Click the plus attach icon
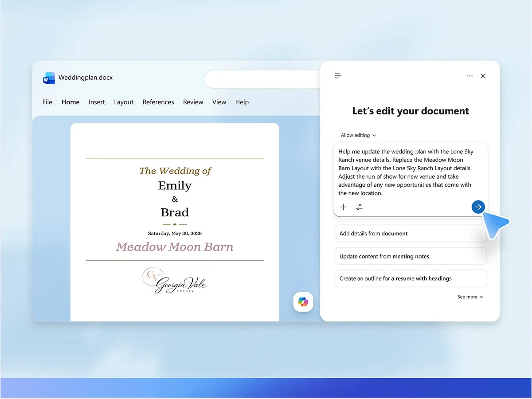The image size is (532, 399). [343, 207]
